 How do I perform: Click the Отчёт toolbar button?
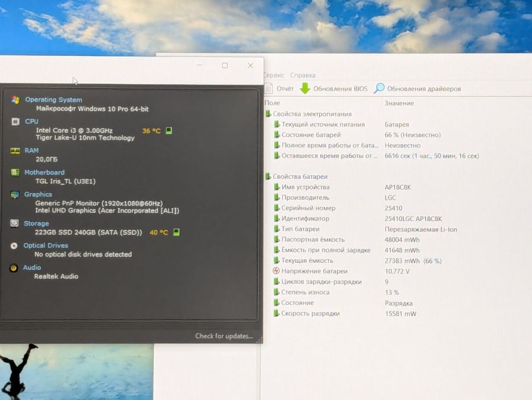click(x=279, y=89)
